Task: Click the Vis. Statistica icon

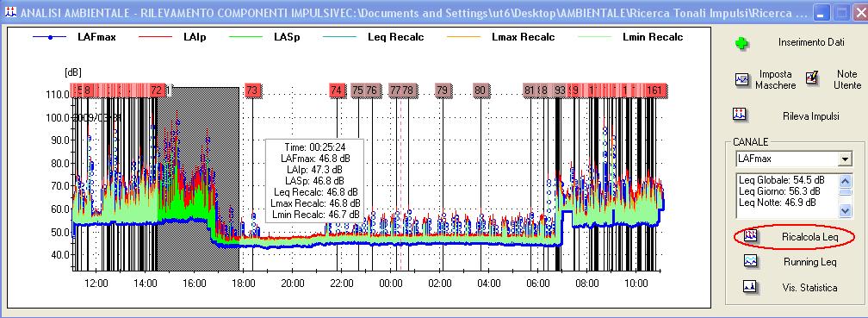Action: (x=751, y=286)
